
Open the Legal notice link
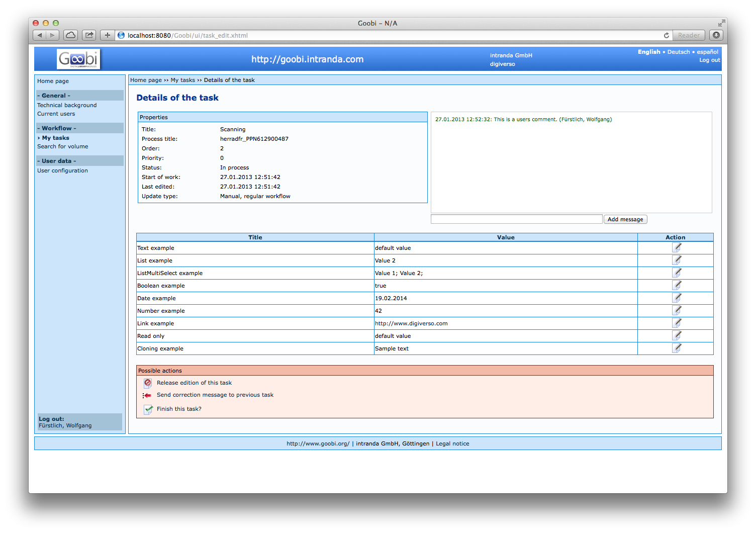[x=452, y=443]
